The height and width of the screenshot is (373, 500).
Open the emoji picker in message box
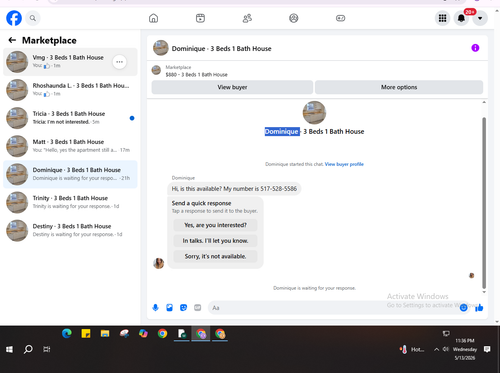(463, 308)
